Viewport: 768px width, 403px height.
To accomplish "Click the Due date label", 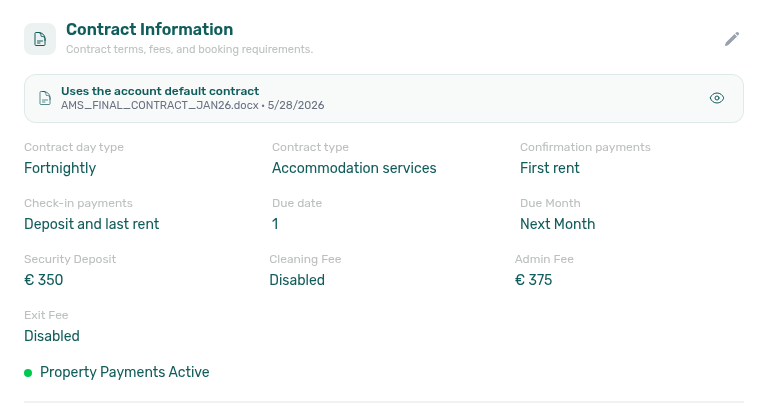I will (x=297, y=203).
